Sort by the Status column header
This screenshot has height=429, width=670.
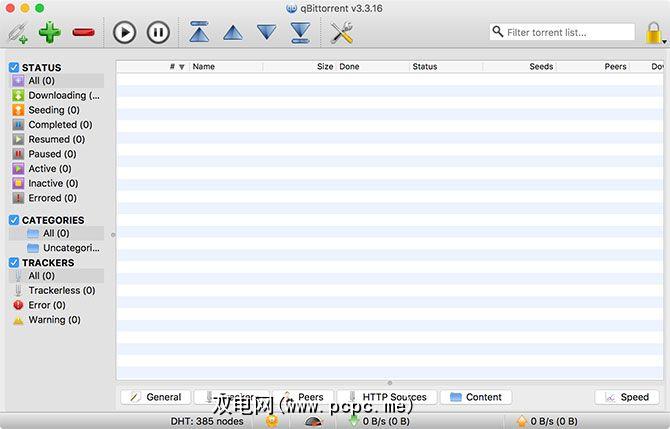point(446,67)
